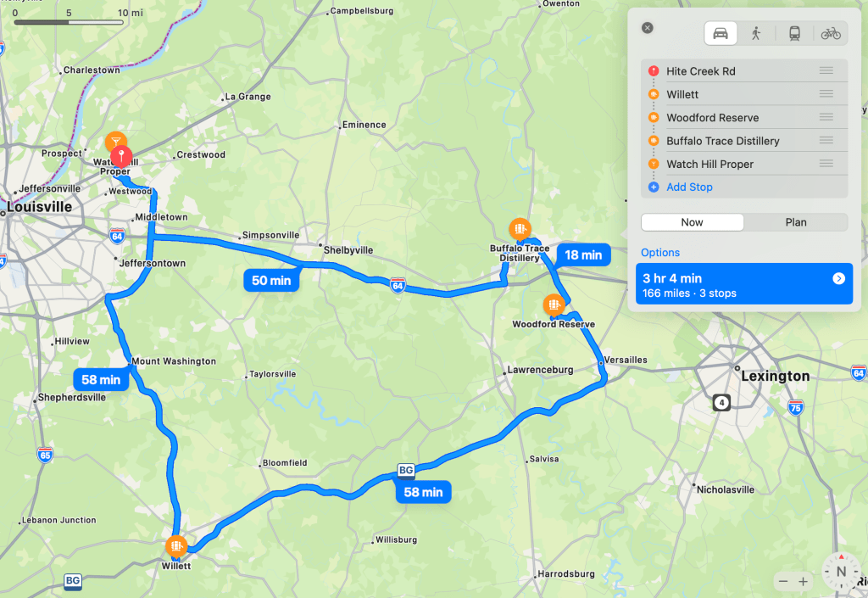Screen dimensions: 868x598
Task: Select the driving directions car icon
Action: click(x=721, y=34)
